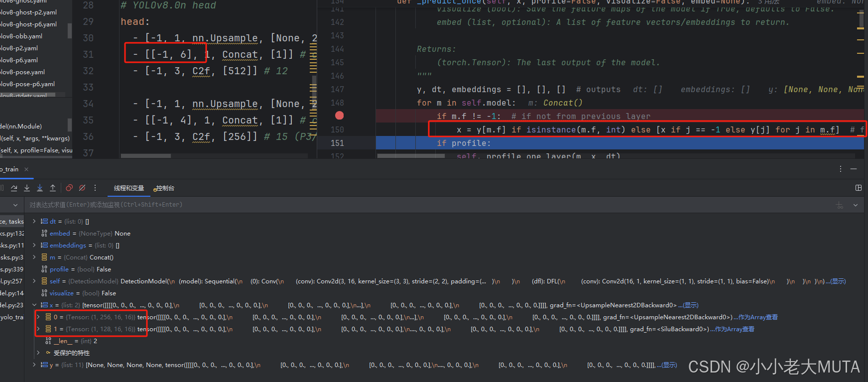This screenshot has height=382, width=868.
Task: Click the Step Over debug icon
Action: tap(14, 188)
